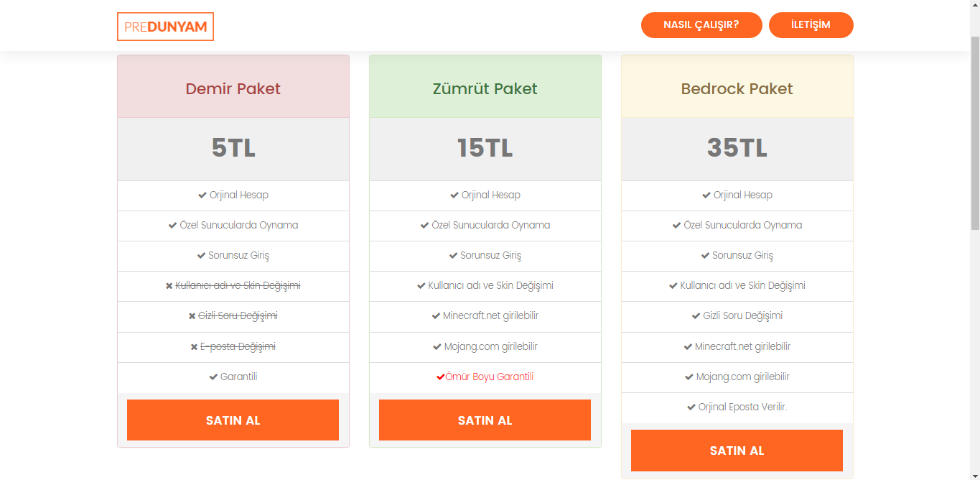Click the 35TL price of Bedrock Paket

[737, 148]
